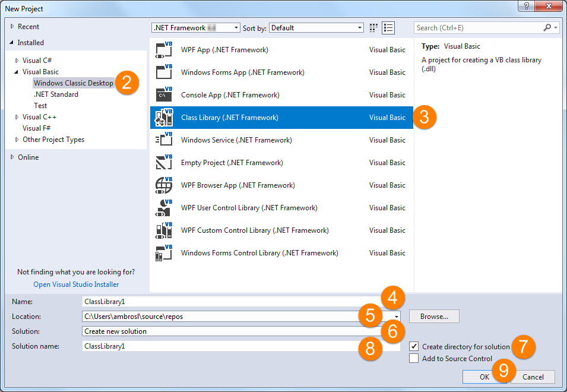Viewport: 567px width, 392px height.
Task: Open the Sort by Default dropdown
Action: [316, 28]
